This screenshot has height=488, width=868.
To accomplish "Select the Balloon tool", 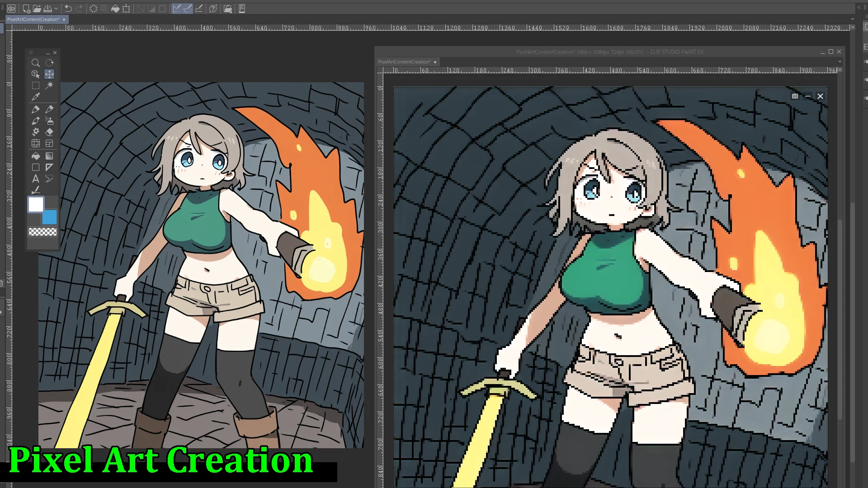I will coord(49,178).
